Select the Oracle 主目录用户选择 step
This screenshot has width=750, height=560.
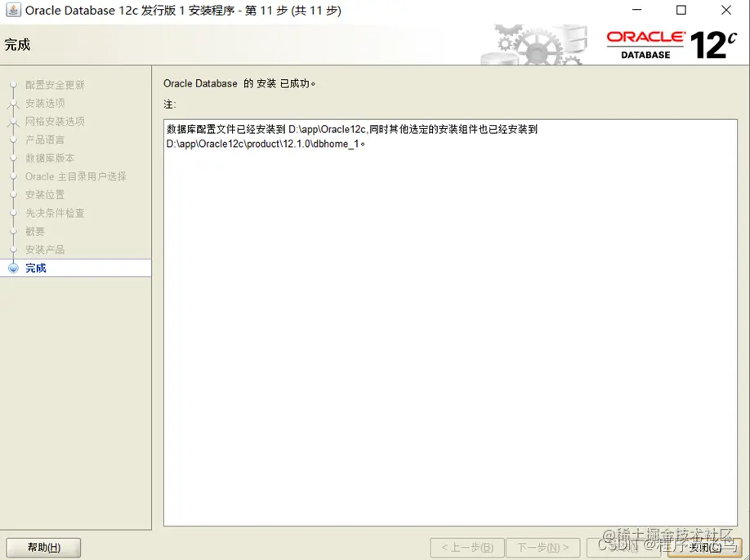(x=76, y=176)
